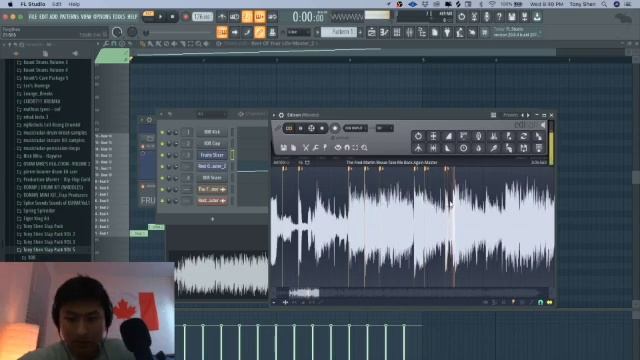The image size is (640, 360).
Task: Toggle mute LED for 808 Clap channel
Action: 162,144
